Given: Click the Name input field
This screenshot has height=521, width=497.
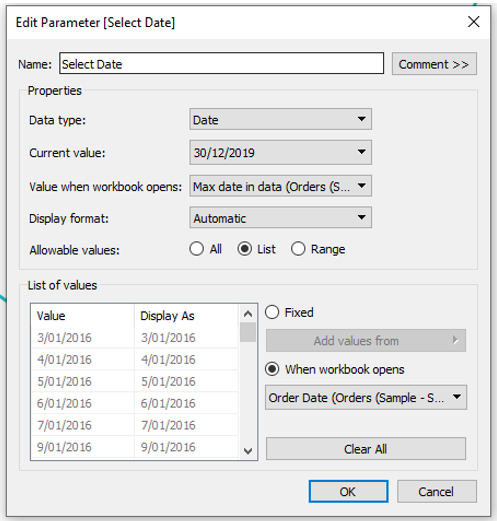Looking at the screenshot, I should point(222,63).
